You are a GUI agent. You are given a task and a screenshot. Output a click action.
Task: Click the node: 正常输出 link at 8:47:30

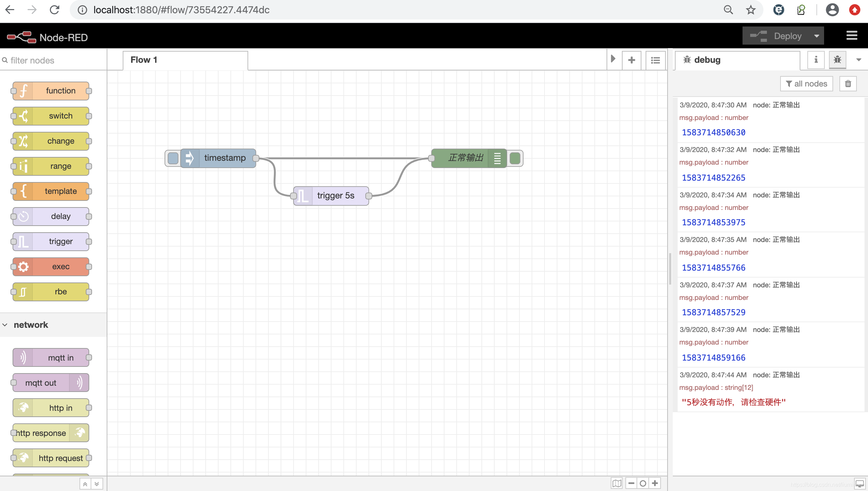pos(776,105)
